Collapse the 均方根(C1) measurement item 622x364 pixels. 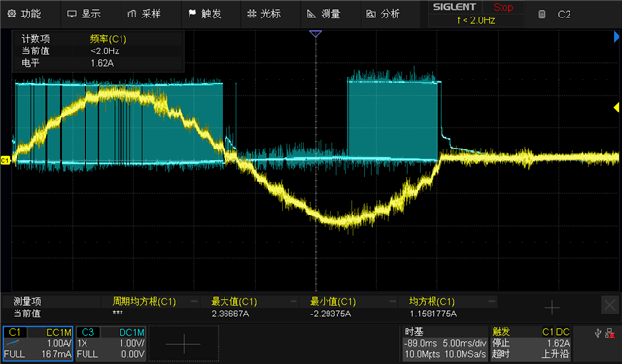click(x=491, y=302)
